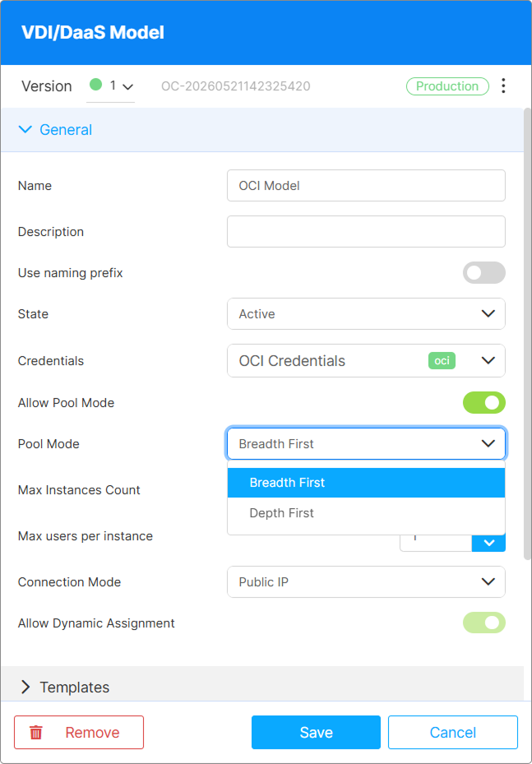Click the Save button
This screenshot has width=532, height=764.
[x=316, y=732]
